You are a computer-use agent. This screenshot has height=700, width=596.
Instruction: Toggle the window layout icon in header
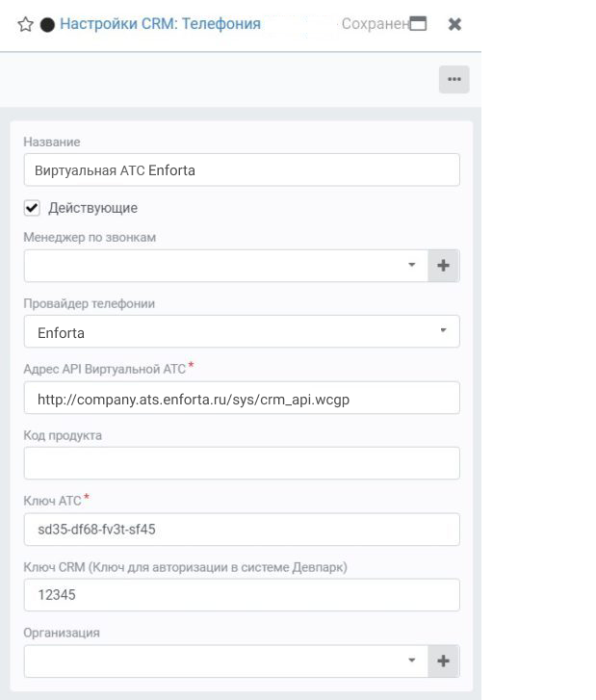click(418, 23)
